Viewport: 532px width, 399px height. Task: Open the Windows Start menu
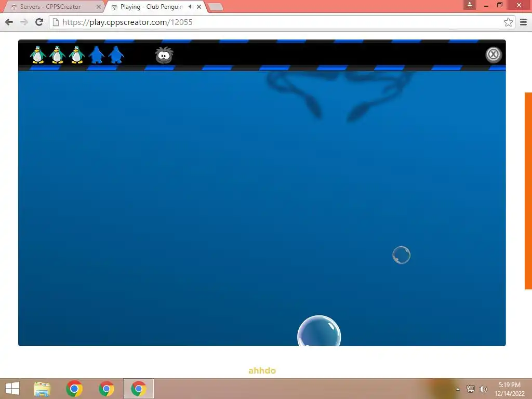point(12,389)
